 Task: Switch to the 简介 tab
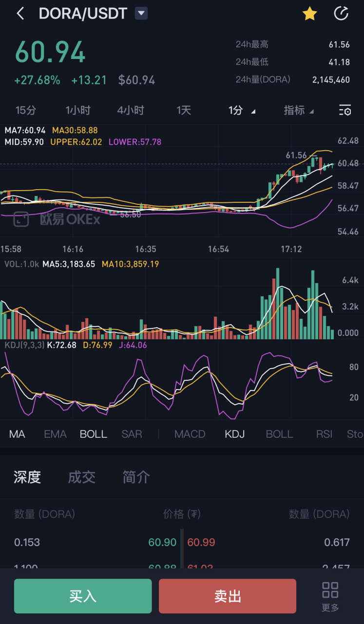pos(136,477)
